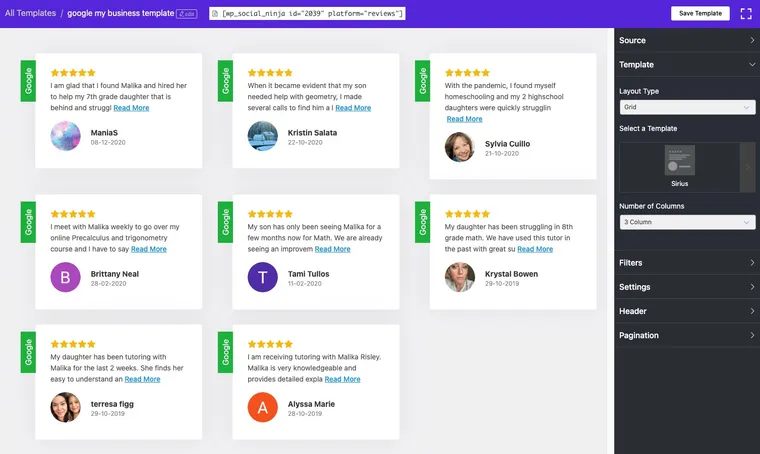The width and height of the screenshot is (760, 454).
Task: Open the Number of Columns dropdown
Action: tap(687, 222)
